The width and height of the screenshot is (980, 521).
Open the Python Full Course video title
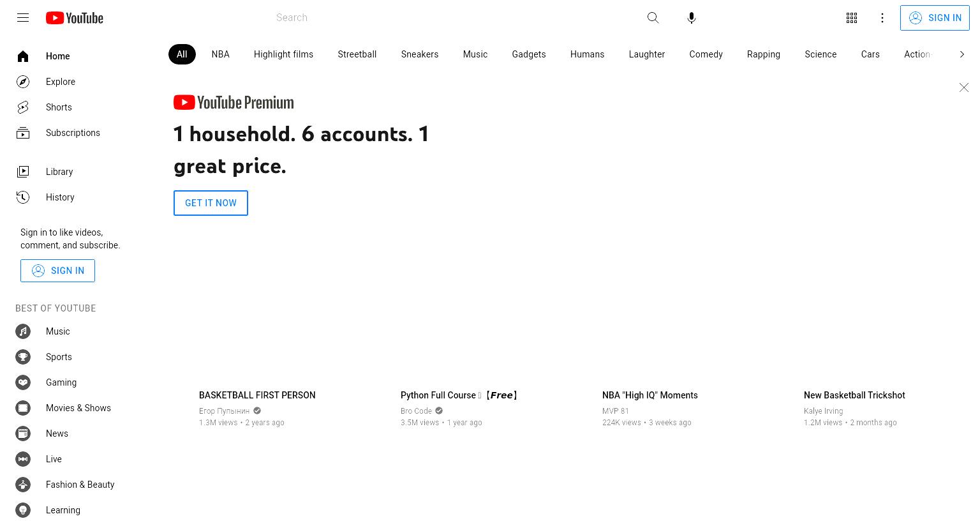click(x=459, y=395)
